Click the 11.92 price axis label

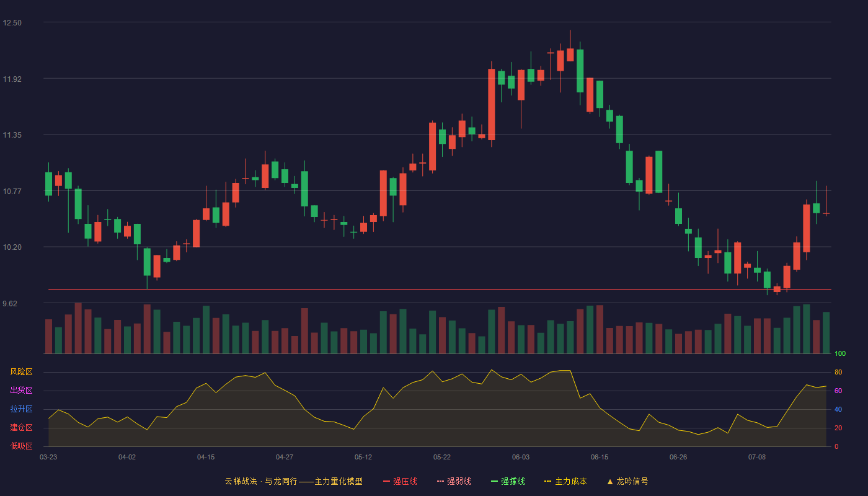coord(12,79)
